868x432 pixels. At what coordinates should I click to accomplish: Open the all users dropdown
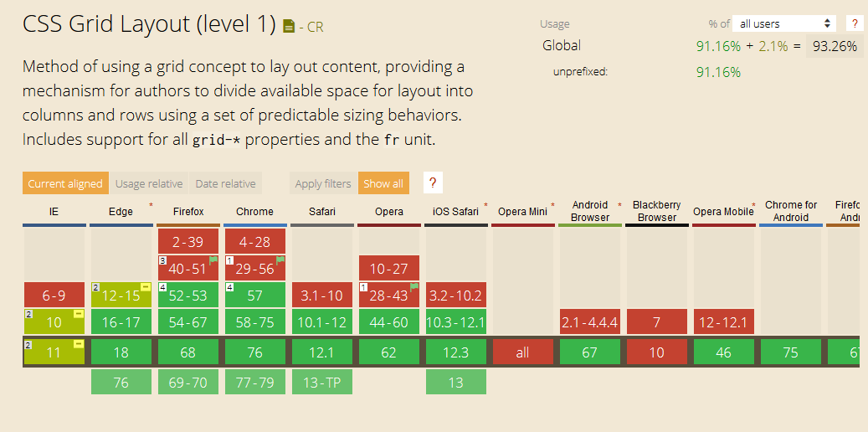[x=785, y=23]
